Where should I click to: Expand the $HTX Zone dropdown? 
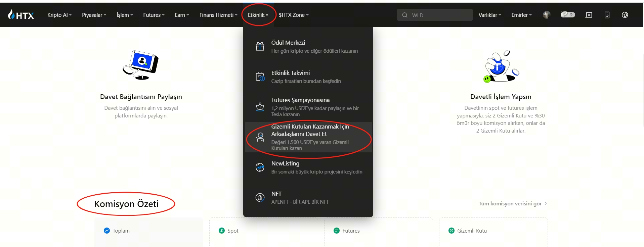(x=294, y=15)
